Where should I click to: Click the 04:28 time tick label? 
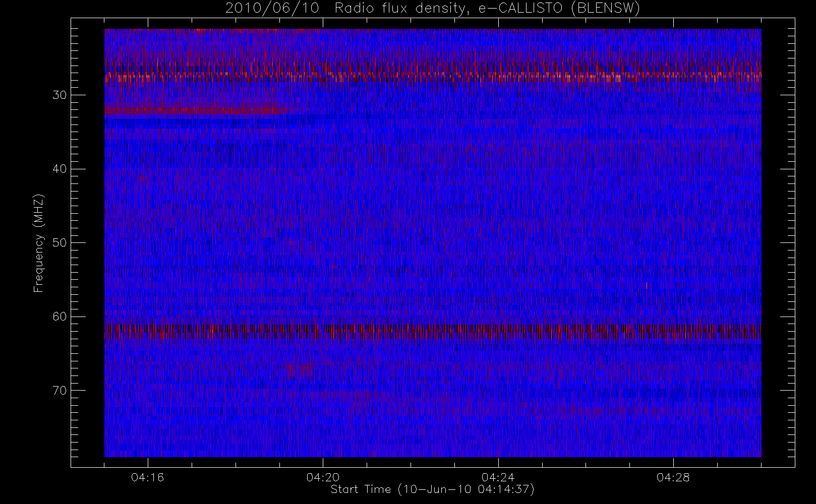coord(673,477)
